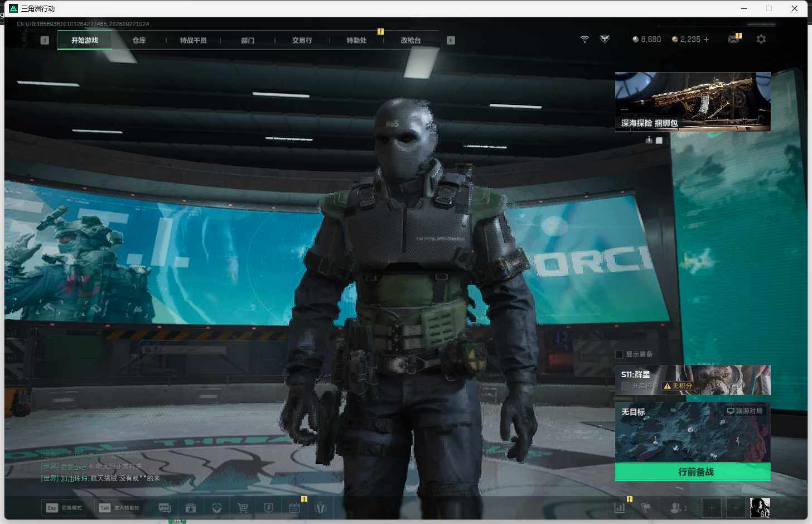The height and width of the screenshot is (524, 812).
Task: Click the 8,680 silver currency balance
Action: pos(646,39)
